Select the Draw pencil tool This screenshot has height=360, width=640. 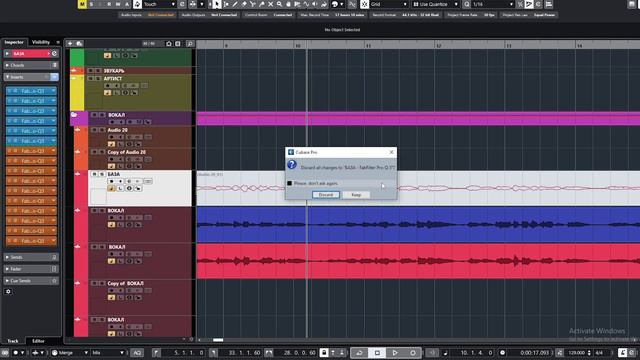235,4
